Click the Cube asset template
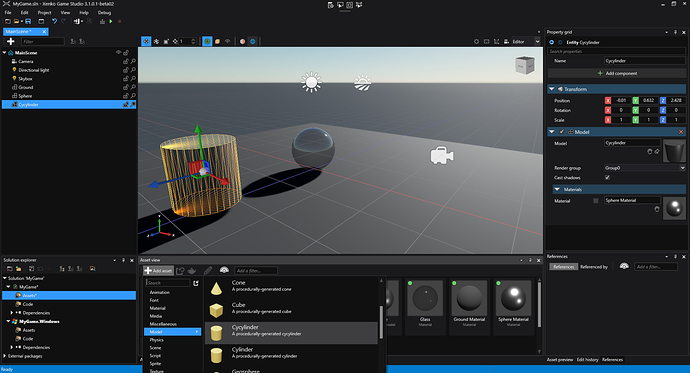Image resolution: width=690 pixels, height=373 pixels. click(291, 310)
